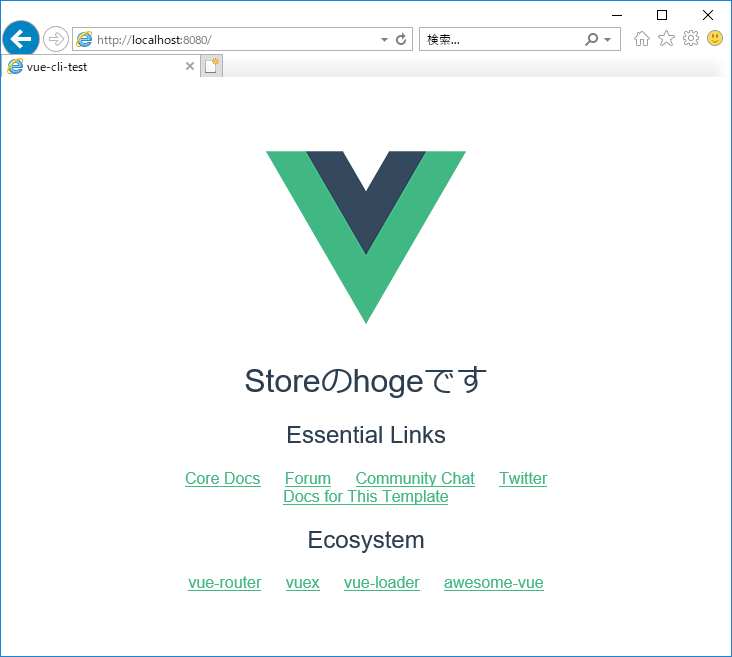The width and height of the screenshot is (732, 657).
Task: Open the vue-loader link
Action: 382,583
